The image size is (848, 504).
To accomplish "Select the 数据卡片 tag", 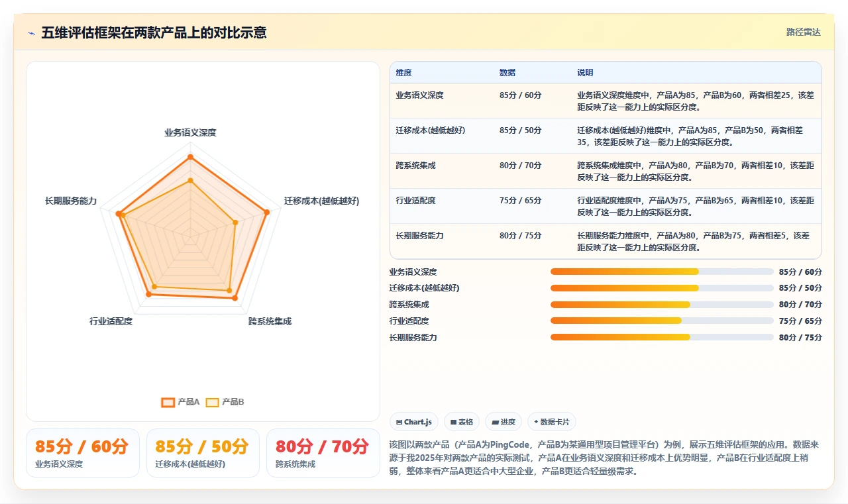I will pos(552,422).
